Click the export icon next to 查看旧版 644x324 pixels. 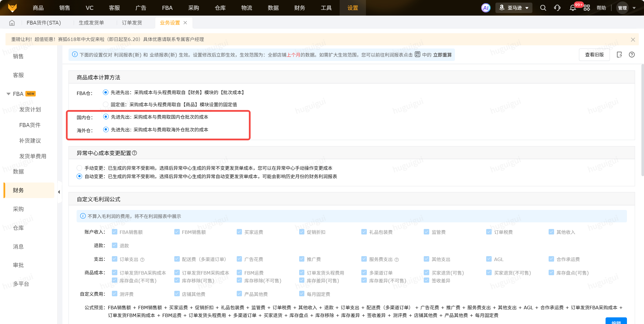[619, 55]
